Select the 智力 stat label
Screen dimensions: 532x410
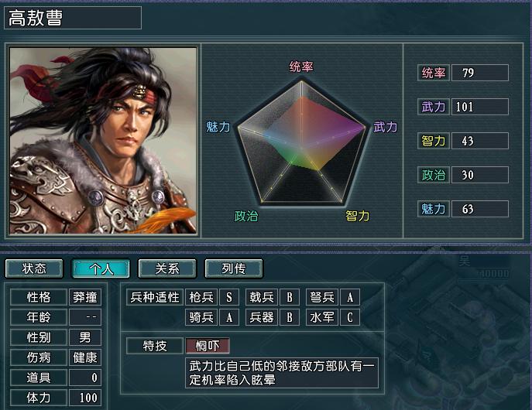tap(434, 141)
